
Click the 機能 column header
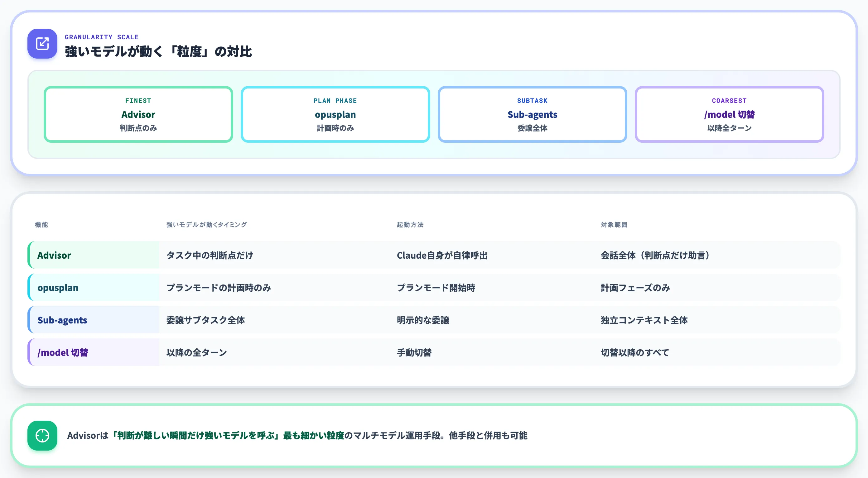pyautogui.click(x=41, y=225)
